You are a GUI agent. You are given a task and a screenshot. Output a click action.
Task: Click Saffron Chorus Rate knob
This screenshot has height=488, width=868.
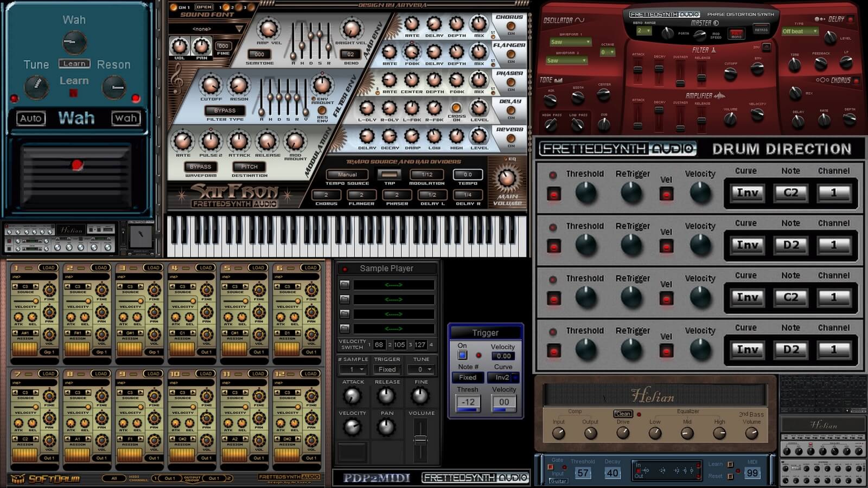pyautogui.click(x=412, y=23)
